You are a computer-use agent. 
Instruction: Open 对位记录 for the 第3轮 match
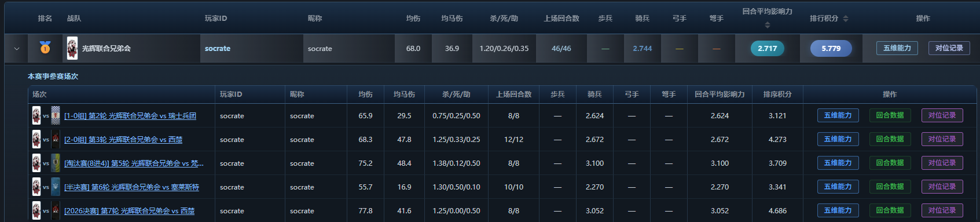coord(942,139)
